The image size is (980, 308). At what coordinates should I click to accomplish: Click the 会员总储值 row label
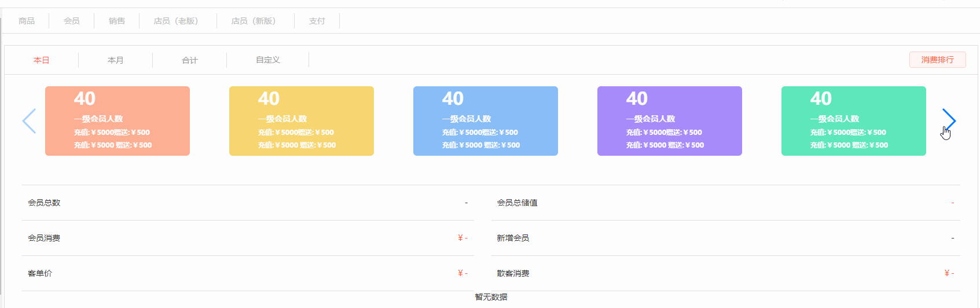tap(517, 203)
